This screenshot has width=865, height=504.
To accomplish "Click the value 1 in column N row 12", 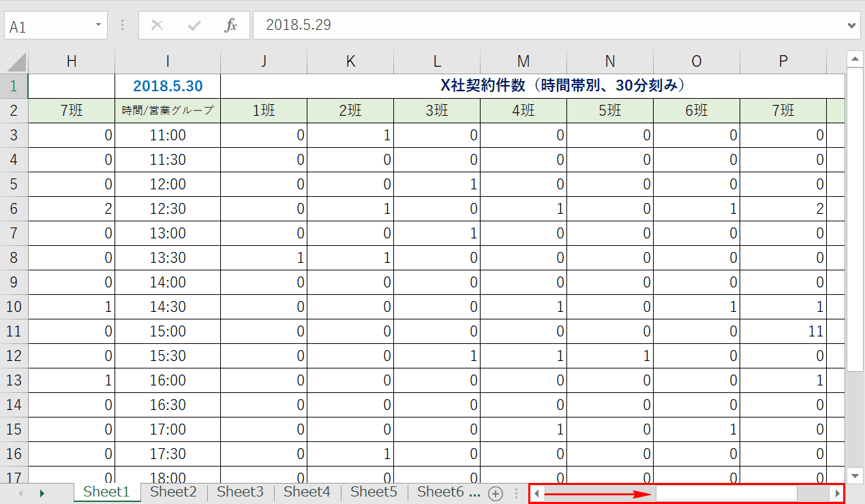I will tap(610, 356).
